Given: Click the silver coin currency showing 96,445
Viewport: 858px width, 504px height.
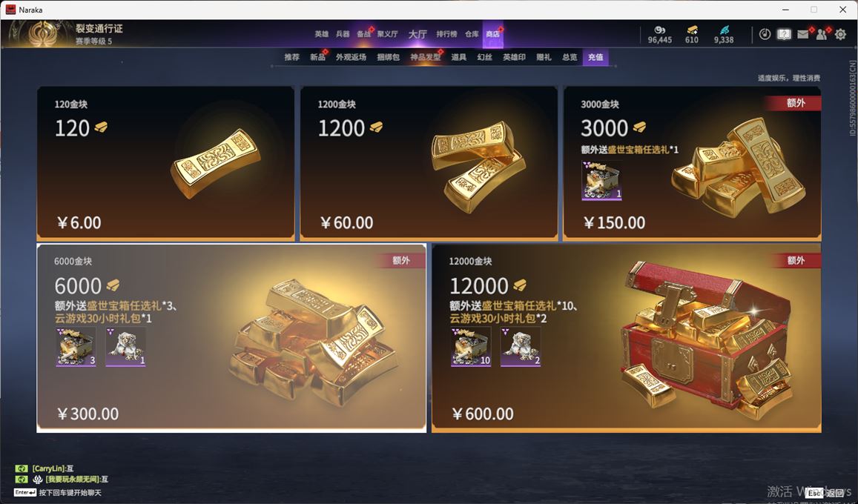Looking at the screenshot, I should point(660,30).
